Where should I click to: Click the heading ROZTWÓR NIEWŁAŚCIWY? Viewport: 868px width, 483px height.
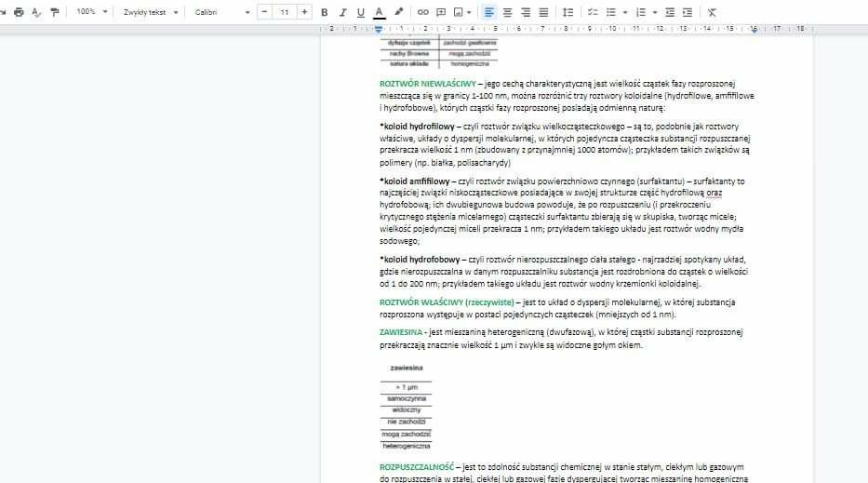428,84
